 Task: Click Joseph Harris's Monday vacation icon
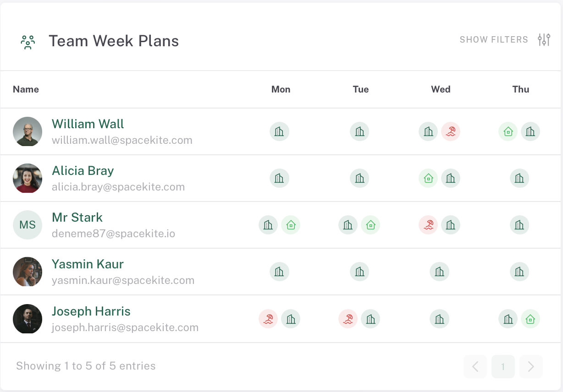coord(268,319)
